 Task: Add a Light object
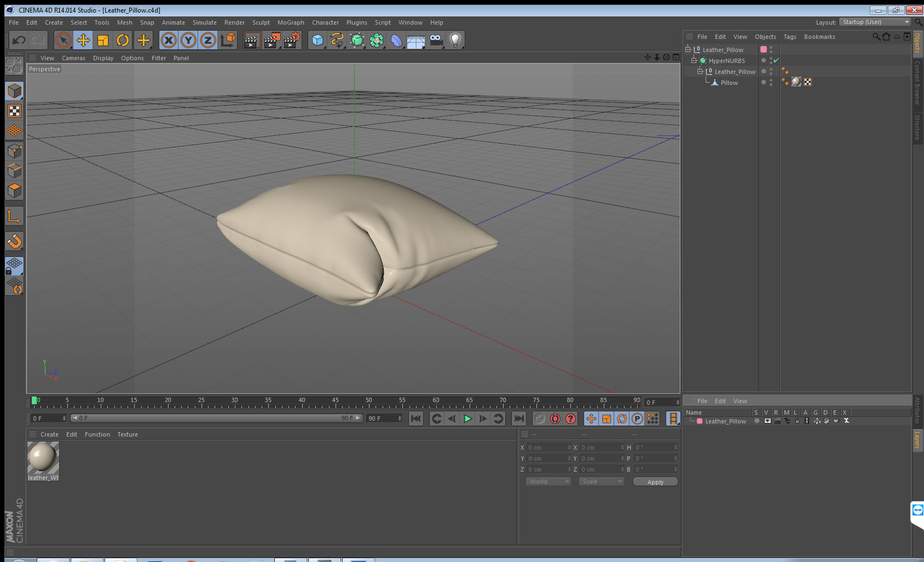click(x=455, y=40)
